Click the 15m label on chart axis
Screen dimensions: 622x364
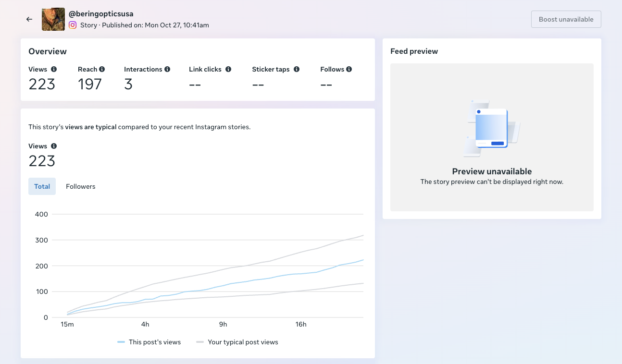pyautogui.click(x=67, y=324)
